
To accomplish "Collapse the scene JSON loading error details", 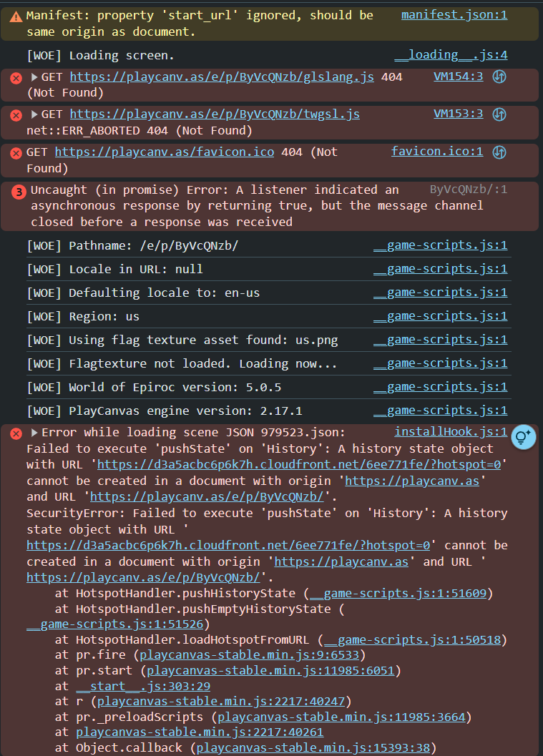I will click(x=34, y=433).
